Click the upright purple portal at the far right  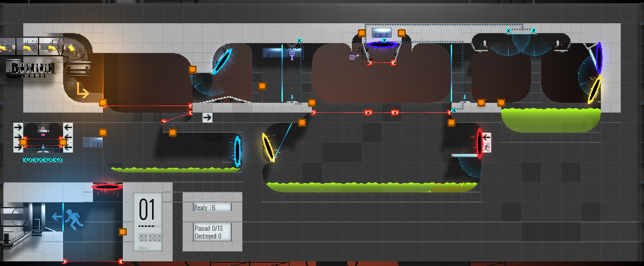click(599, 58)
